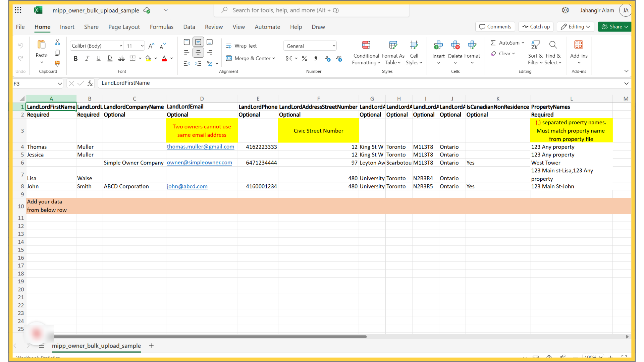Click the increase indent icon
644x362 pixels.
click(198, 63)
